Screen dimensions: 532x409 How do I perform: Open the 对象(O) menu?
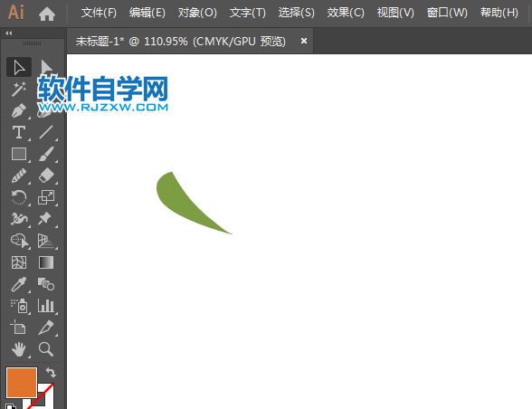tap(197, 13)
